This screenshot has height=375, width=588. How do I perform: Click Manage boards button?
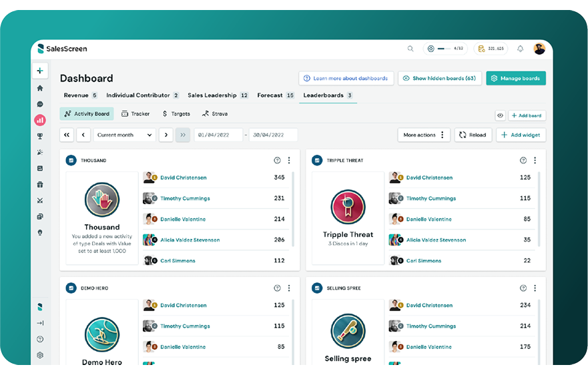(516, 78)
